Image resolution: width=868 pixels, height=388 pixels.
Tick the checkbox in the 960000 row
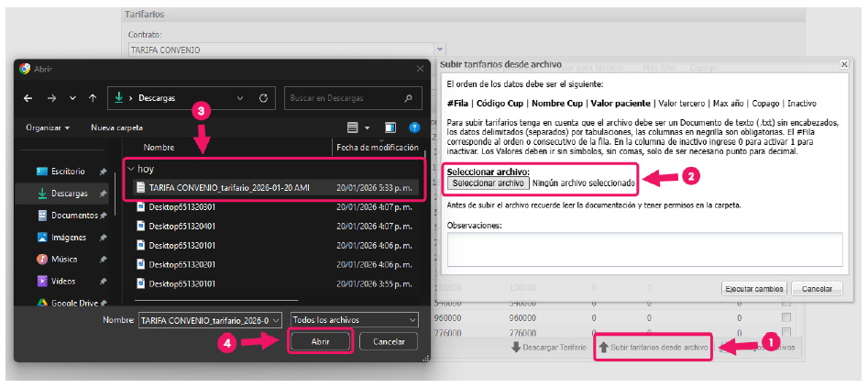pos(786,318)
